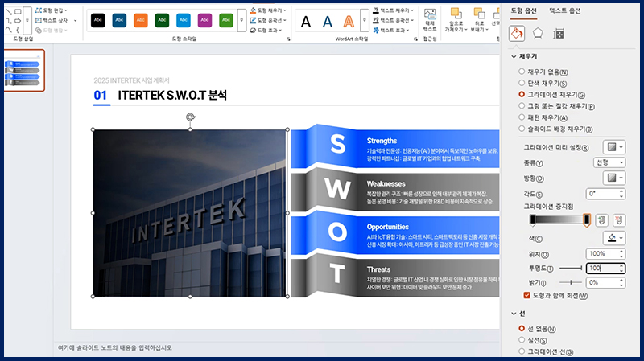Open shape style dialog launcher
644x361 pixels.
[x=288, y=39]
